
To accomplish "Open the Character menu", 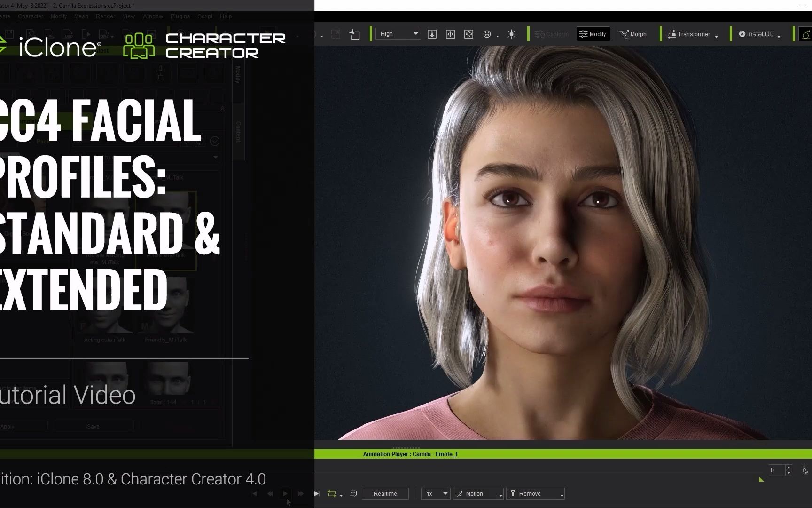I will pyautogui.click(x=31, y=16).
